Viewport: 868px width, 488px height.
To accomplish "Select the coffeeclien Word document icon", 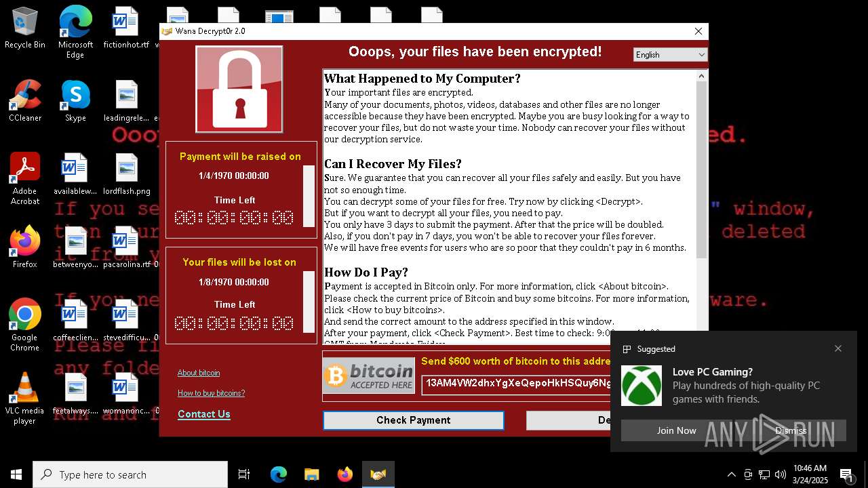I will [75, 321].
